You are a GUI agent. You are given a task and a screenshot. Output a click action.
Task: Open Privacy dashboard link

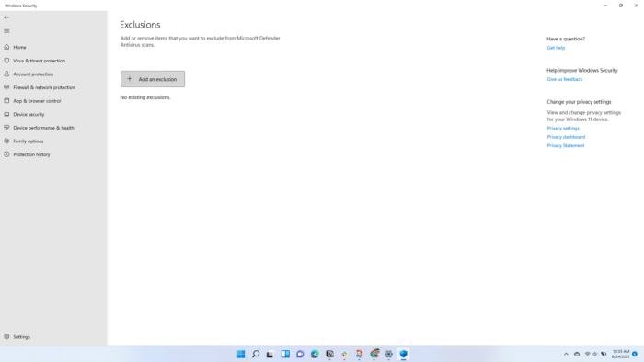point(566,137)
